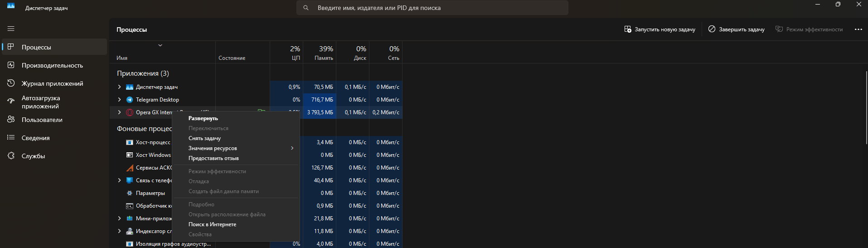Choose Значения ресурсов in the context menu

point(236,148)
